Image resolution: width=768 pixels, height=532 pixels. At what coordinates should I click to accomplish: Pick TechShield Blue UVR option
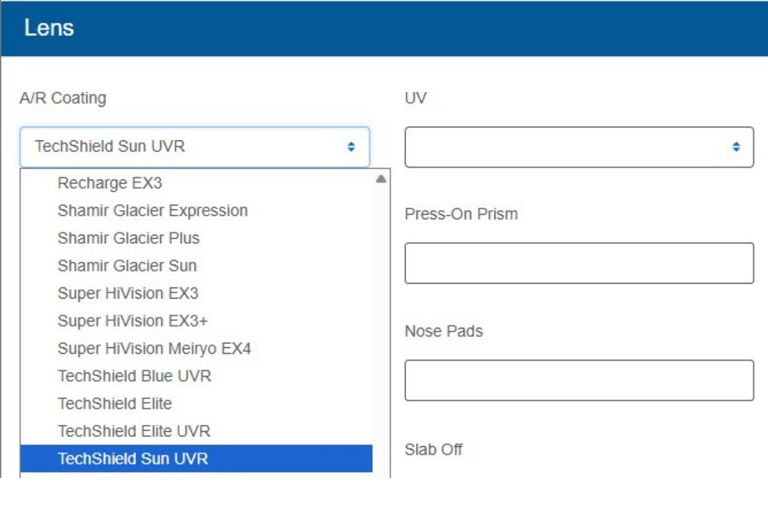[x=134, y=376]
